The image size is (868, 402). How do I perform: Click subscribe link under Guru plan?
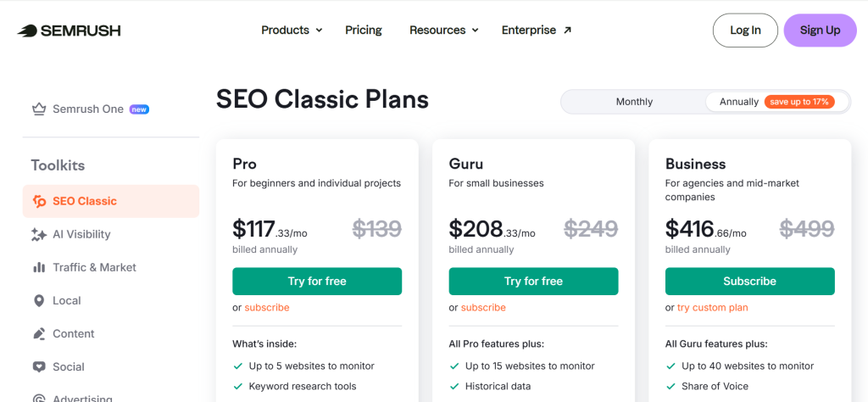pyautogui.click(x=483, y=308)
